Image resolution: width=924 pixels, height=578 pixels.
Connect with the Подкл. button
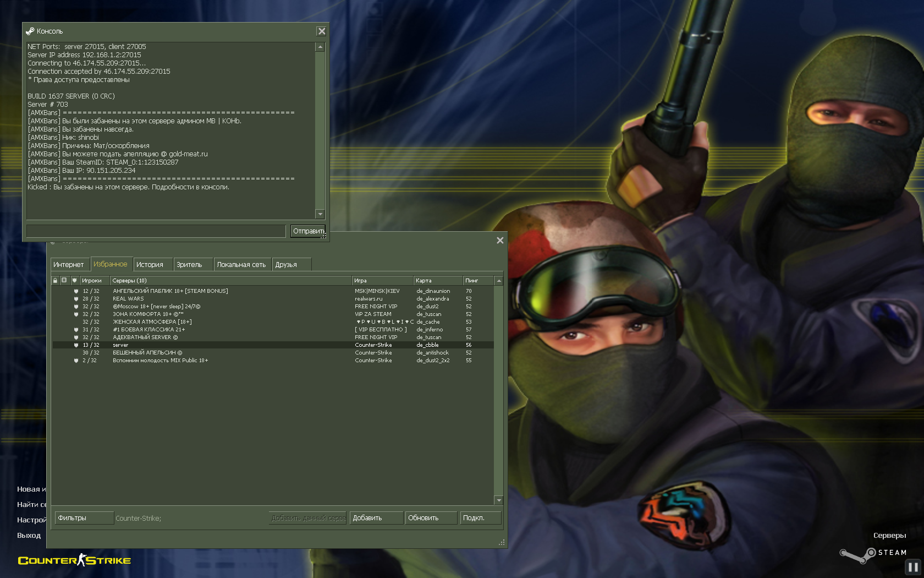pyautogui.click(x=480, y=518)
